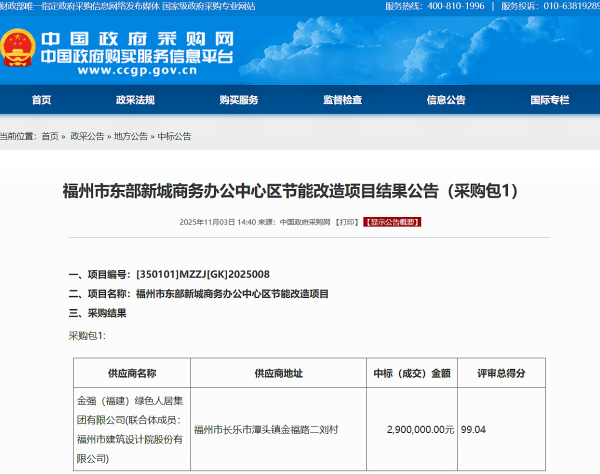Click the 首页 breadcrumb link
Image resolution: width=600 pixels, height=474 pixels.
(x=49, y=136)
